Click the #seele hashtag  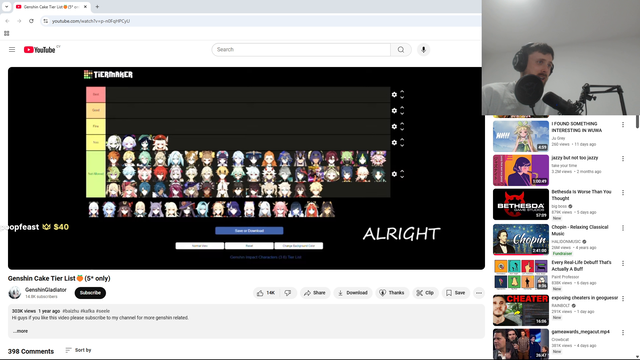coord(103,311)
